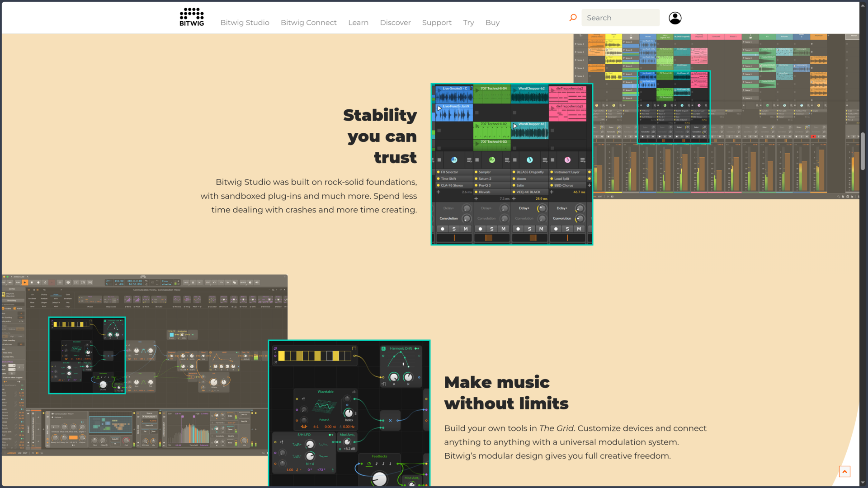Click the 6:1 ratio on enlarged Wavetable
The width and height of the screenshot is (868, 488).
point(316,427)
